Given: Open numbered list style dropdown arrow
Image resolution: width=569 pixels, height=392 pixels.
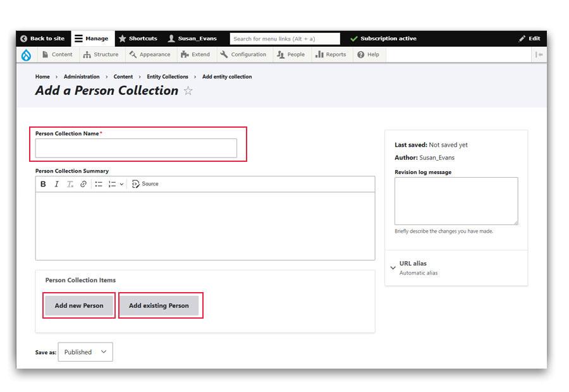Looking at the screenshot, I should pos(122,184).
